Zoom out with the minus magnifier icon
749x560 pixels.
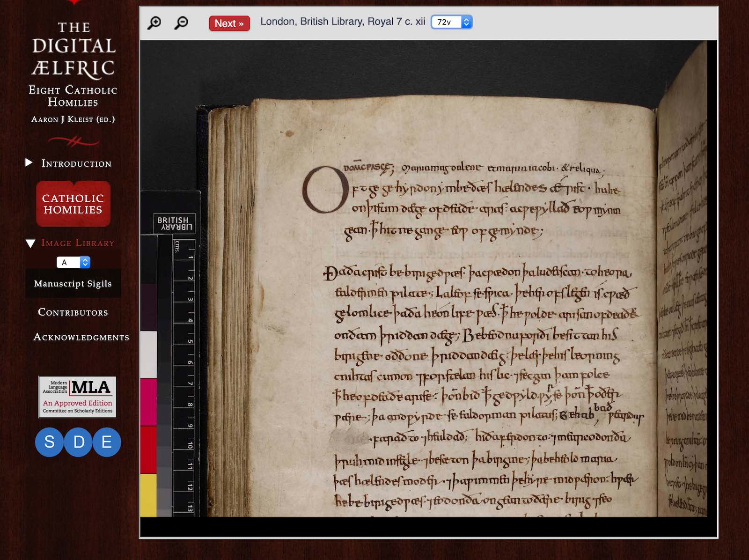click(x=181, y=22)
